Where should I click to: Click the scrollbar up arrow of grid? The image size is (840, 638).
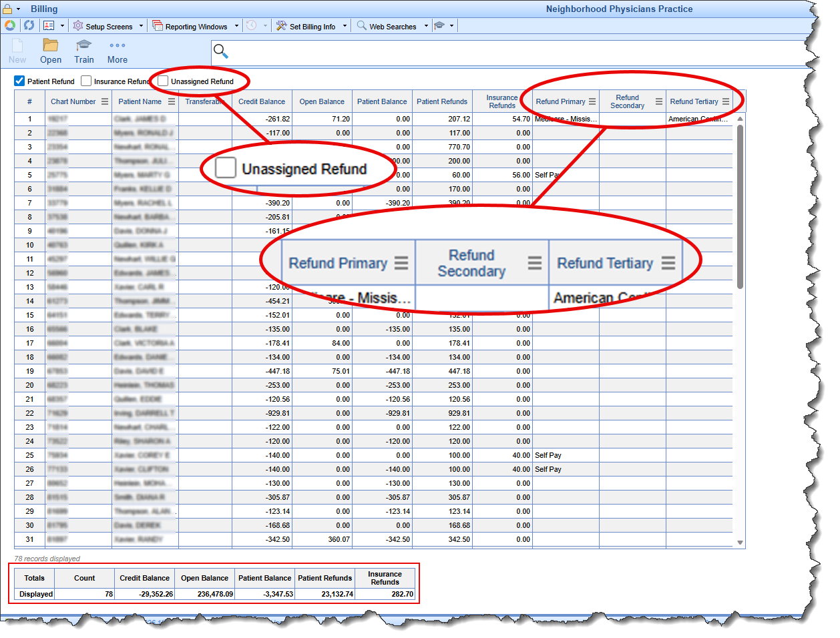740,118
